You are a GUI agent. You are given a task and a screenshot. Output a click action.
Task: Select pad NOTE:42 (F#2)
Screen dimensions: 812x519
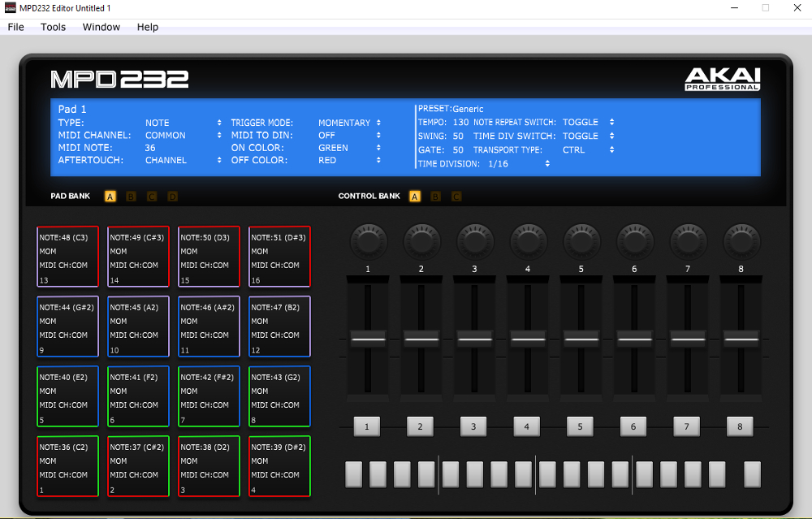(208, 396)
